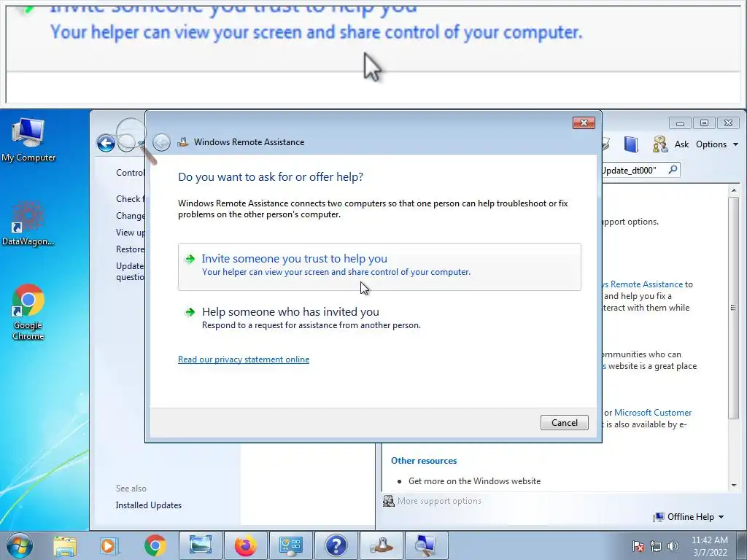747x560 pixels.
Task: Click the Help search text field
Action: [634, 171]
